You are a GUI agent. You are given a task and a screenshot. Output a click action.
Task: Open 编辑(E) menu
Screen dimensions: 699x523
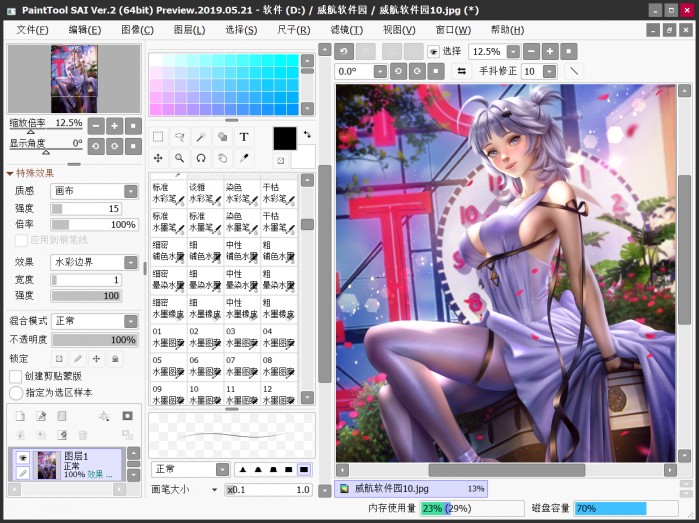coord(85,30)
